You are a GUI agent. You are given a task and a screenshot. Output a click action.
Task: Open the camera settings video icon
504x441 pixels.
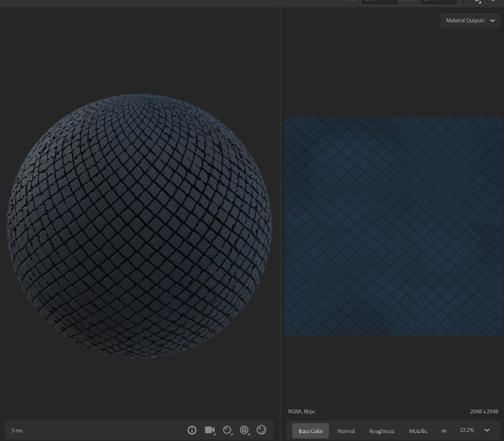tap(210, 430)
